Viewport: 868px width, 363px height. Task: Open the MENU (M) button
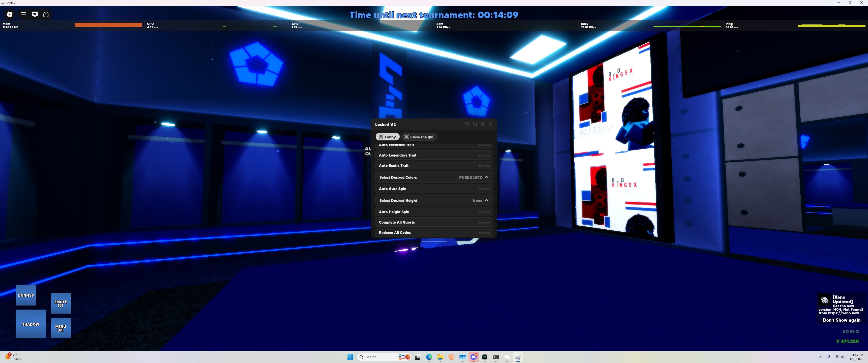(x=61, y=328)
